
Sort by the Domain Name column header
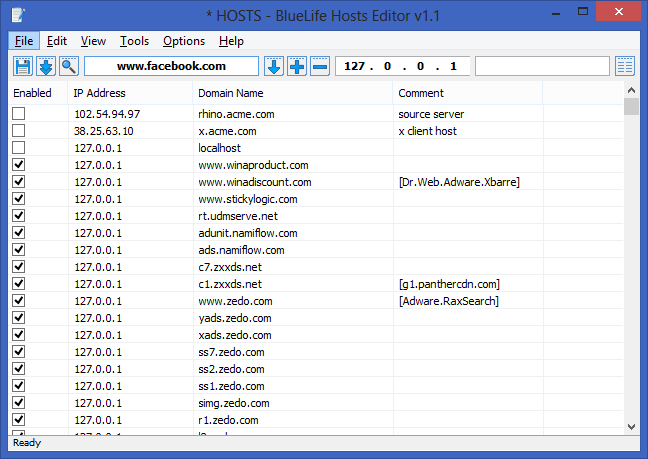[292, 93]
